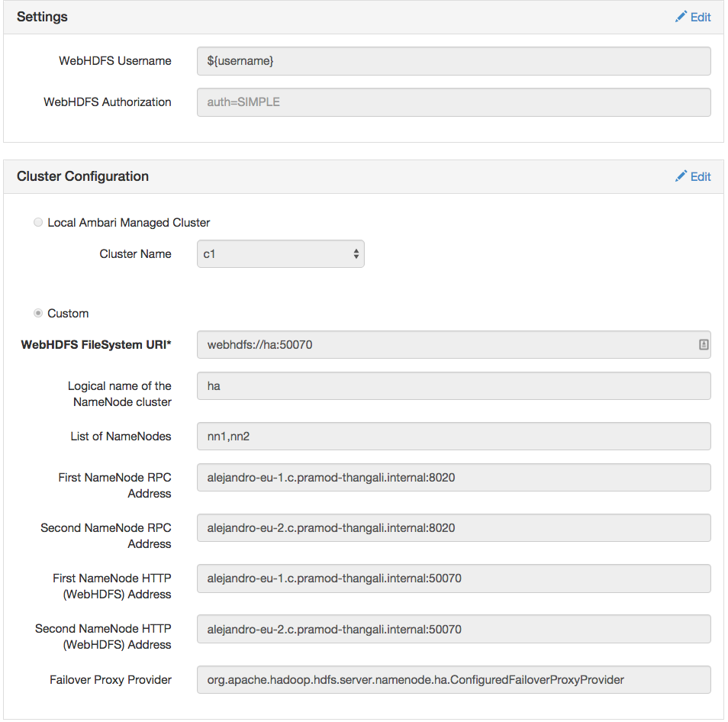
Task: Click the pencil Edit icon for Cluster Configuration
Action: (681, 176)
